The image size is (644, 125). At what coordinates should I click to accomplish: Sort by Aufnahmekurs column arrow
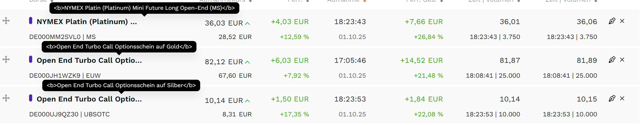pyautogui.click(x=250, y=1)
